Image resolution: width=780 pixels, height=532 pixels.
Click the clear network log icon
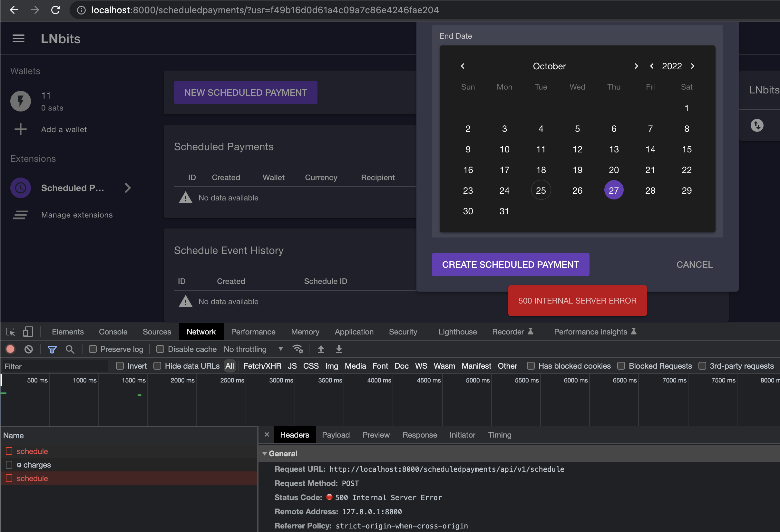29,349
